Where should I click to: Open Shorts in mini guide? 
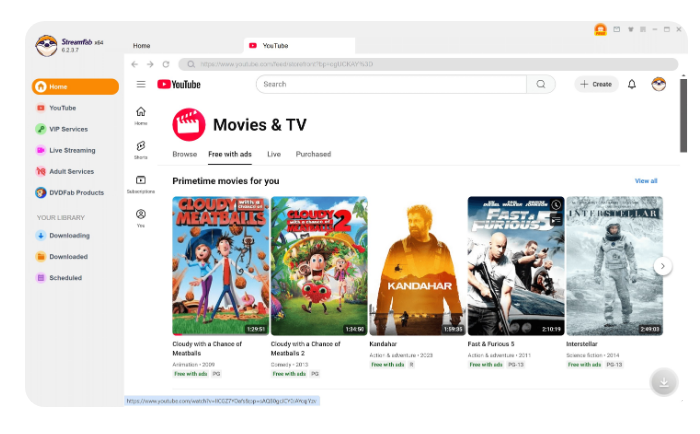(x=141, y=150)
